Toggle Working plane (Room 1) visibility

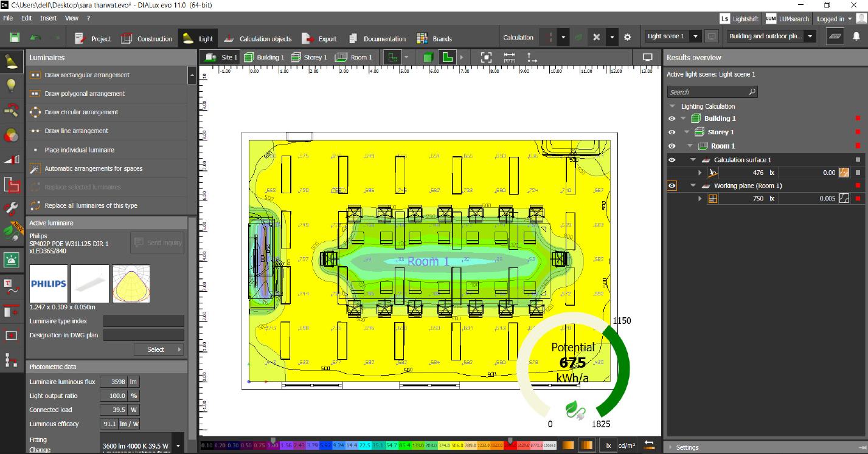[x=672, y=185]
